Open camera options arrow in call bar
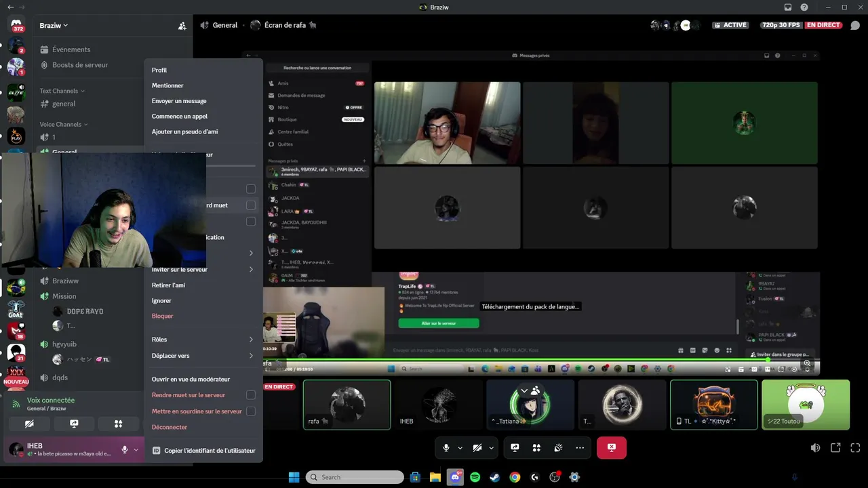868x488 pixels. [x=492, y=448]
